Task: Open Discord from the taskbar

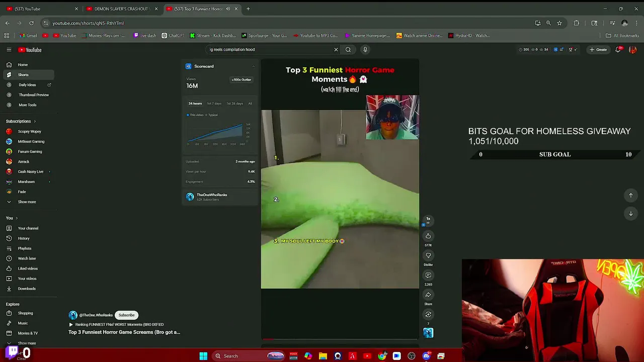Action: [426, 356]
